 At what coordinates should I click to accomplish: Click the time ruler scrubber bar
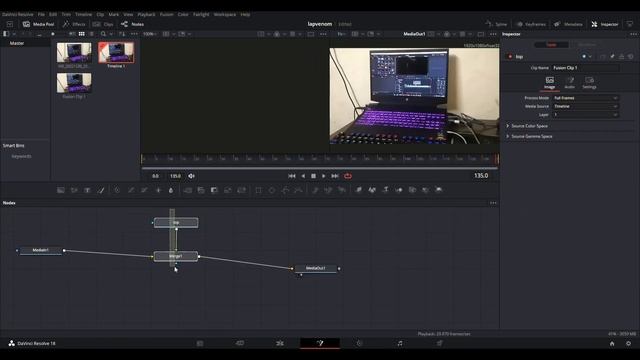click(320, 158)
